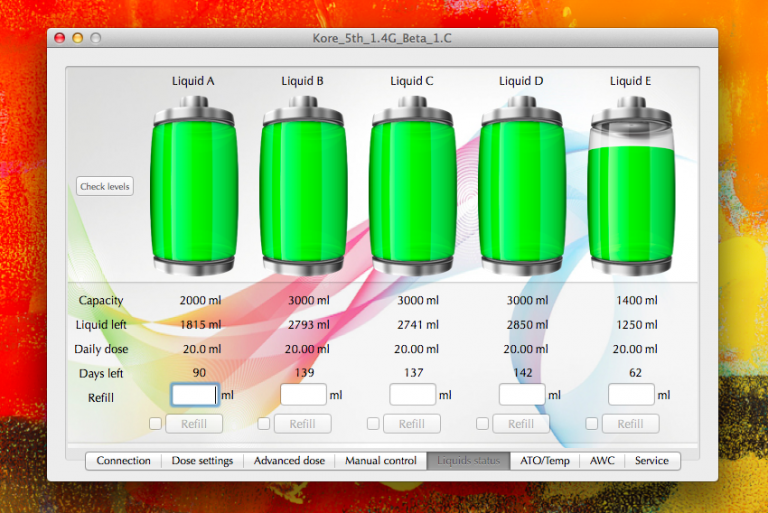
Task: Tick the Liquid C refill checkbox
Action: click(373, 424)
